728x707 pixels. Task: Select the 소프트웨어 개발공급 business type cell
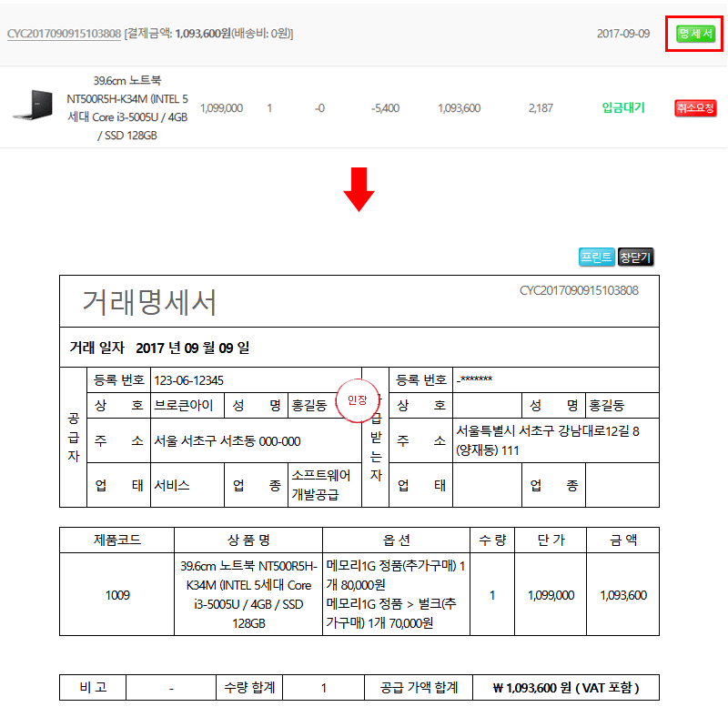(x=324, y=485)
